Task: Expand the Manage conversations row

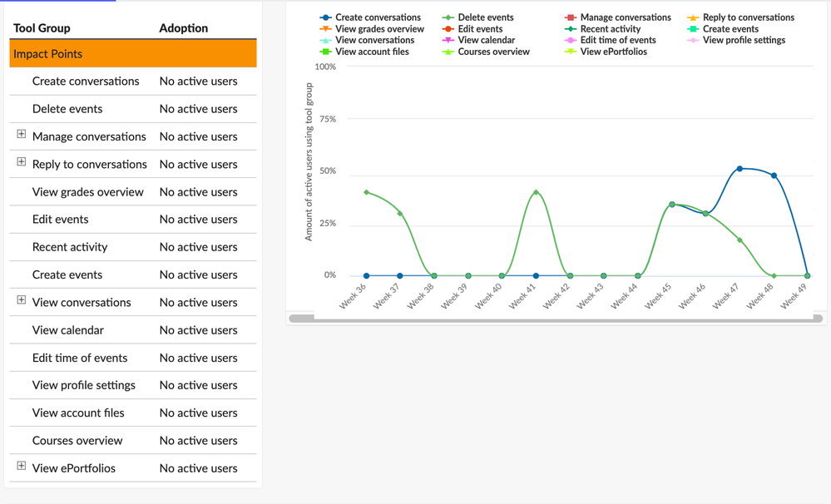Action: [21, 134]
